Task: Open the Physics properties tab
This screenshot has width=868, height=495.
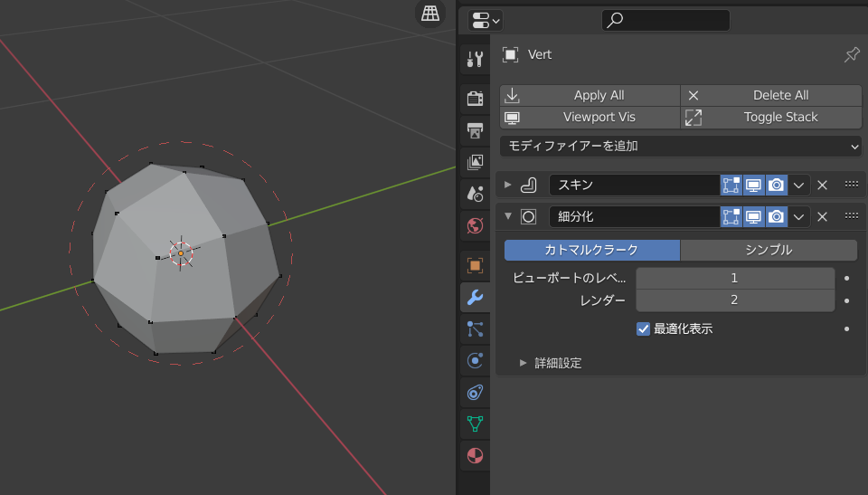Action: [x=475, y=361]
